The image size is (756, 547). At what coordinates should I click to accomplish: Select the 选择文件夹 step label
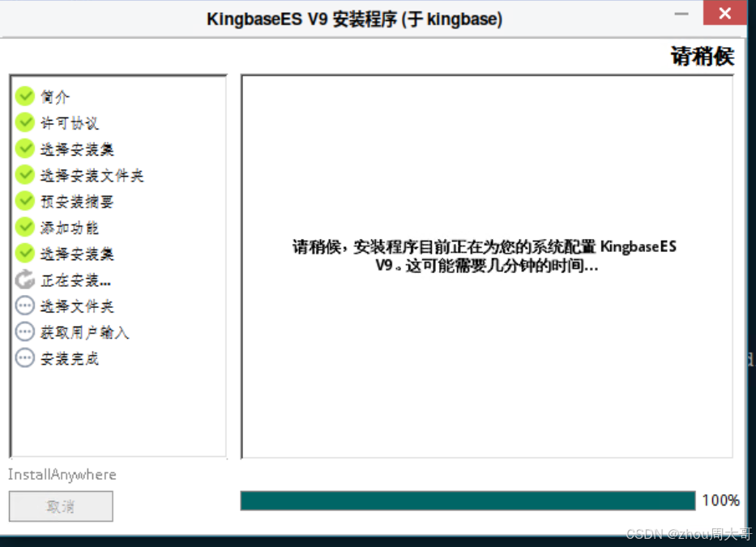[x=77, y=306]
